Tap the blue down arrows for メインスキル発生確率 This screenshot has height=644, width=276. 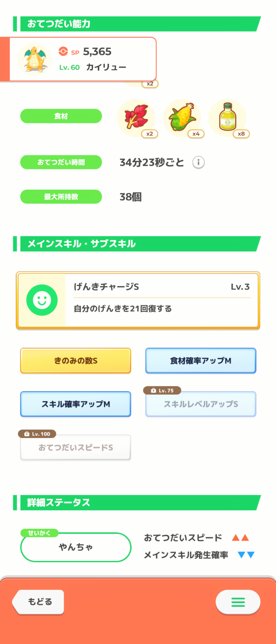[246, 554]
